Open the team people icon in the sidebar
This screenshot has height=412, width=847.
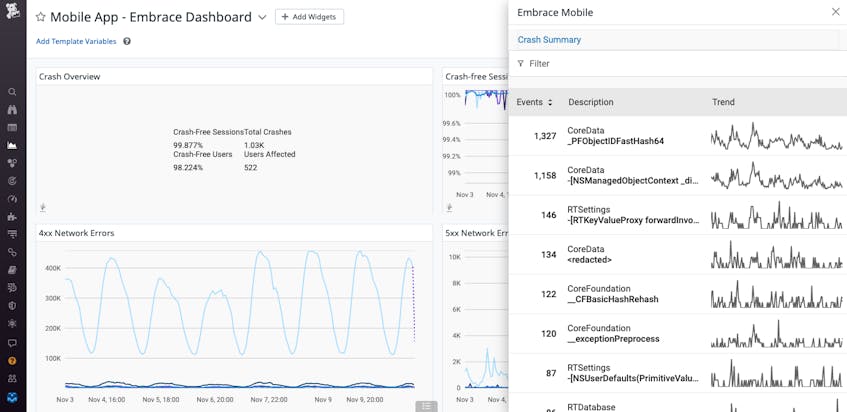tap(12, 379)
